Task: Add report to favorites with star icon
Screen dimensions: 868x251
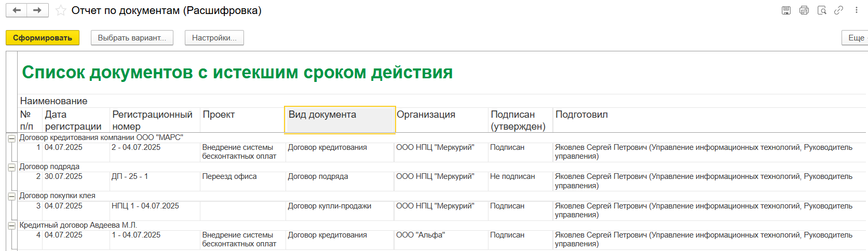Action: click(x=61, y=10)
